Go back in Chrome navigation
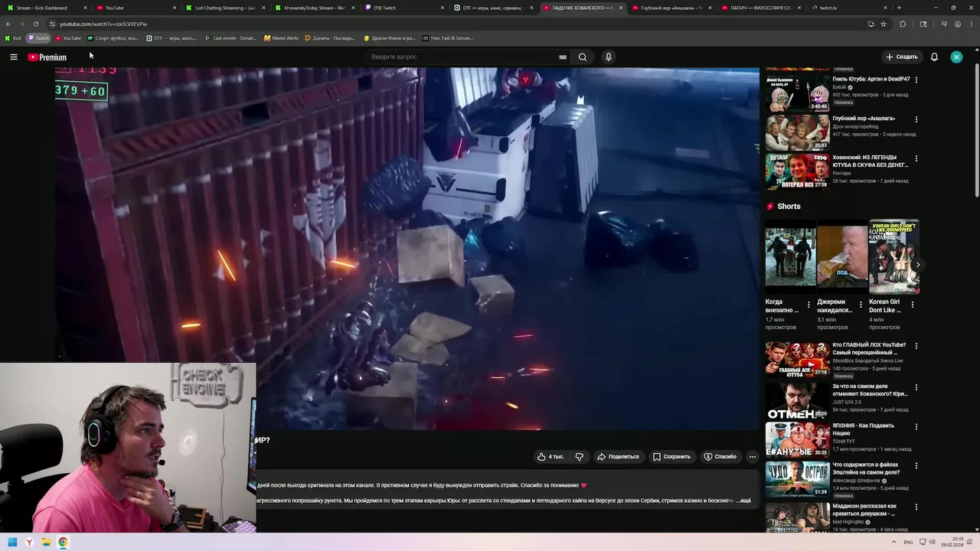980x551 pixels. click(8, 24)
